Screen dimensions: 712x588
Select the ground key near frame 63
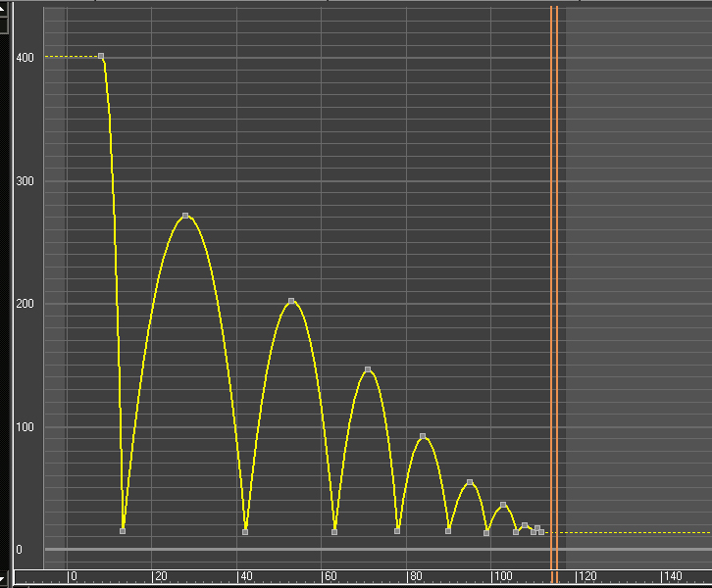[x=334, y=532]
